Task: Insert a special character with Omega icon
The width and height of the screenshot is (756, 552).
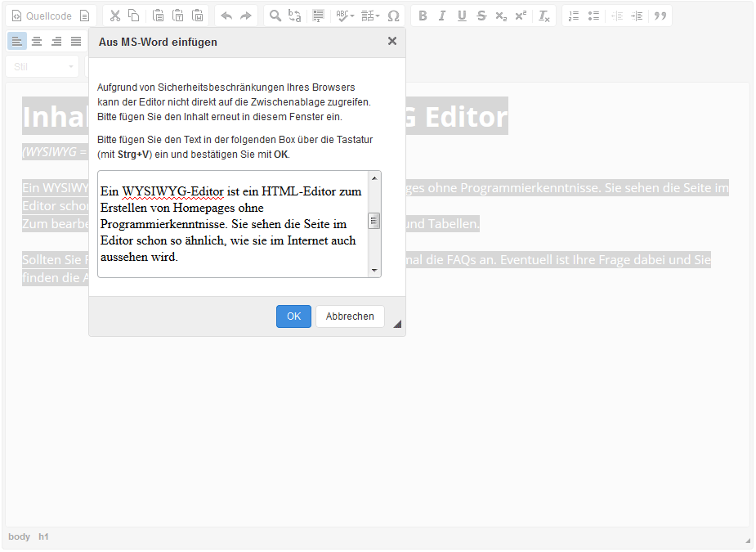Action: point(393,16)
